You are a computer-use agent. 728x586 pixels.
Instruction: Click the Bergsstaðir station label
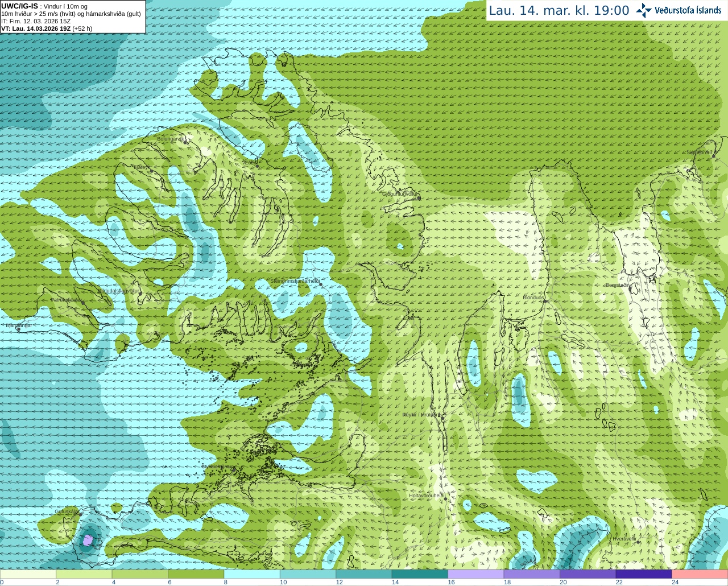click(x=617, y=285)
